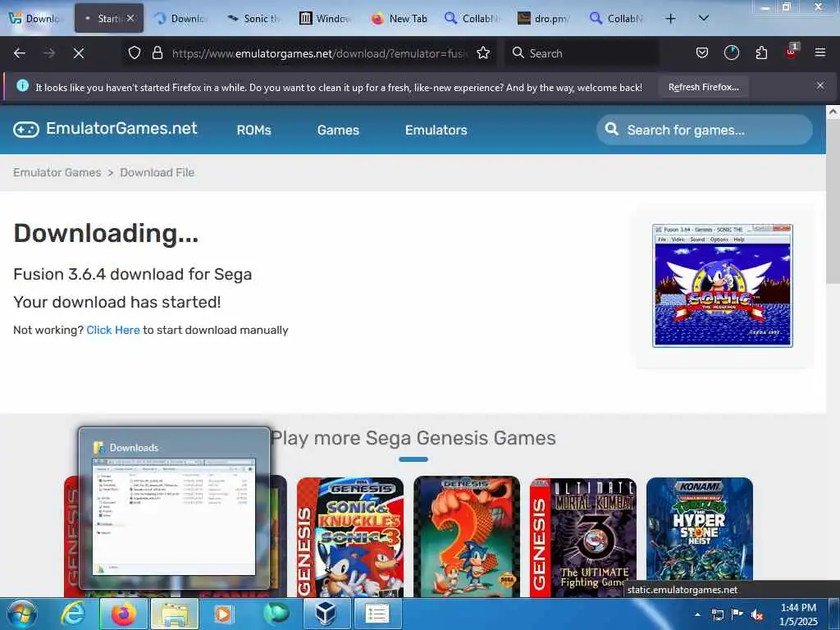840x630 pixels.
Task: Open the Sonic 2 Genesis game cover
Action: 467,536
